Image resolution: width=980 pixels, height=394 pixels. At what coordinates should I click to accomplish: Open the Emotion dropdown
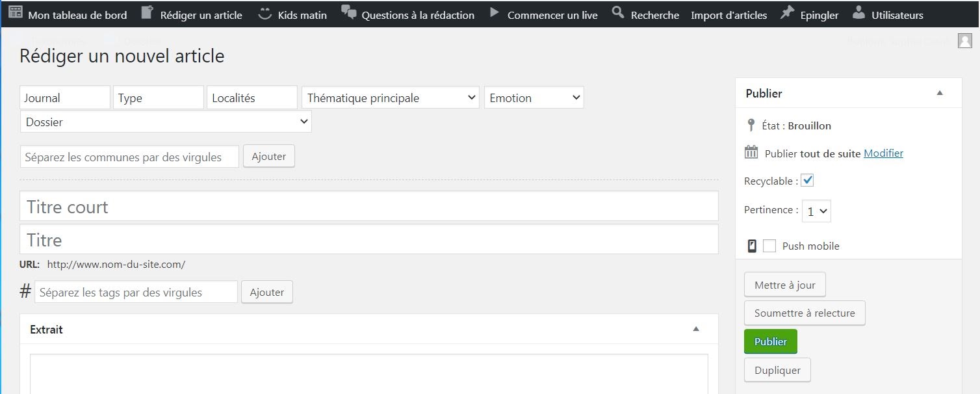point(534,98)
